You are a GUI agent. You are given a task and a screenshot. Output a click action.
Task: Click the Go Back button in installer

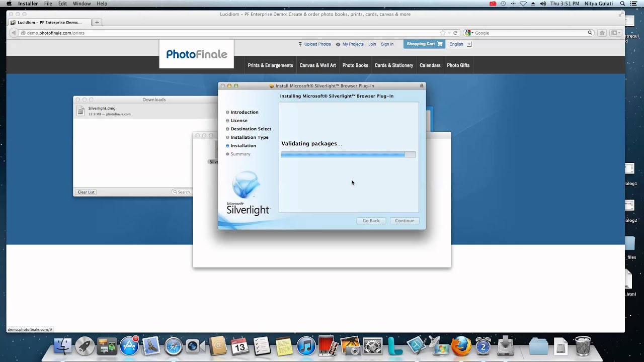click(x=371, y=221)
